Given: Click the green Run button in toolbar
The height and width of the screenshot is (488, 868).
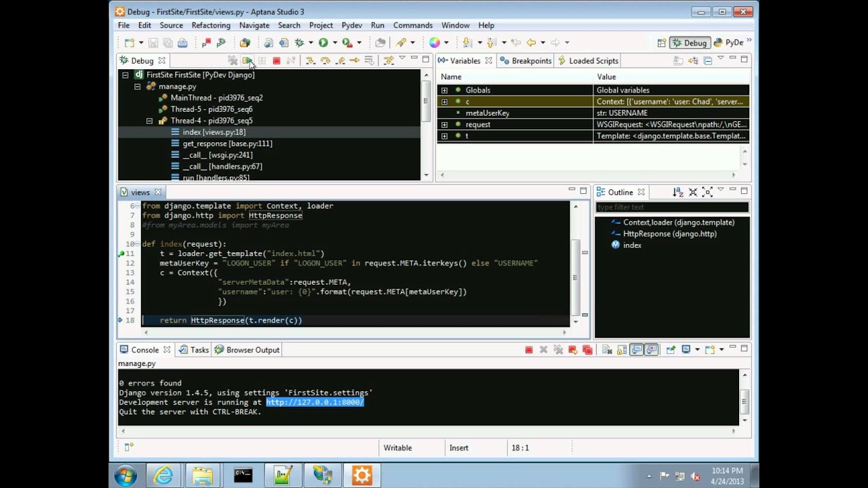Looking at the screenshot, I should pos(323,43).
